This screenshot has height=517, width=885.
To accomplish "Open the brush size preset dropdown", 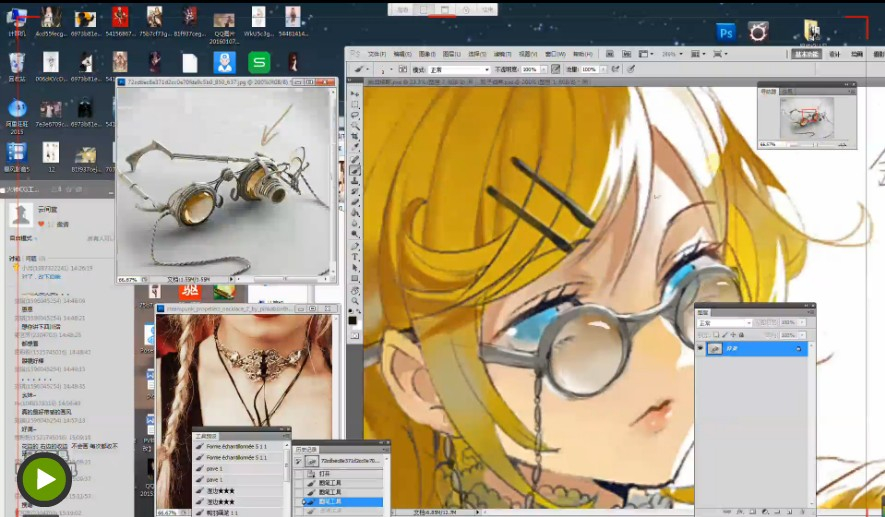I will tap(392, 69).
